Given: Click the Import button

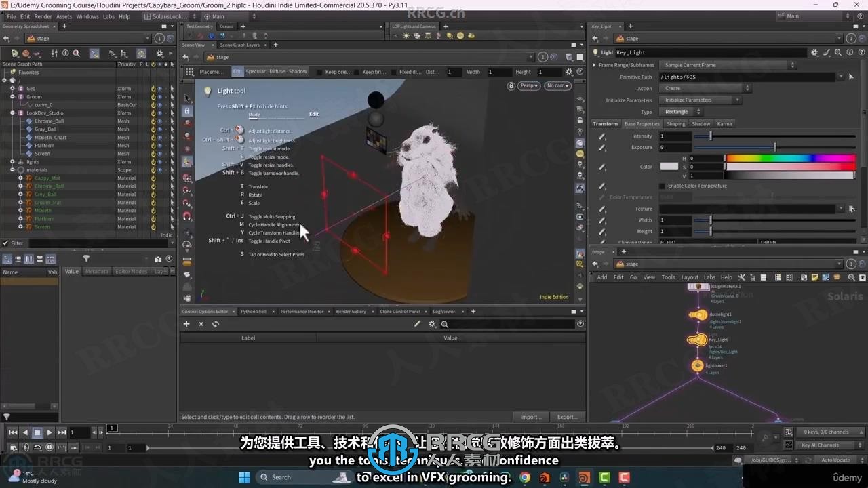Looking at the screenshot, I should pyautogui.click(x=531, y=417).
